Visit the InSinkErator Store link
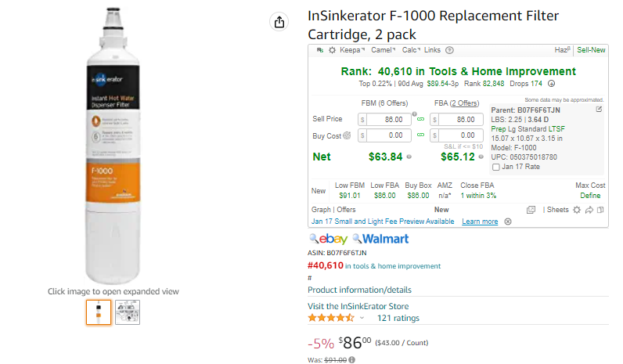The height and width of the screenshot is (364, 623). coord(358,306)
